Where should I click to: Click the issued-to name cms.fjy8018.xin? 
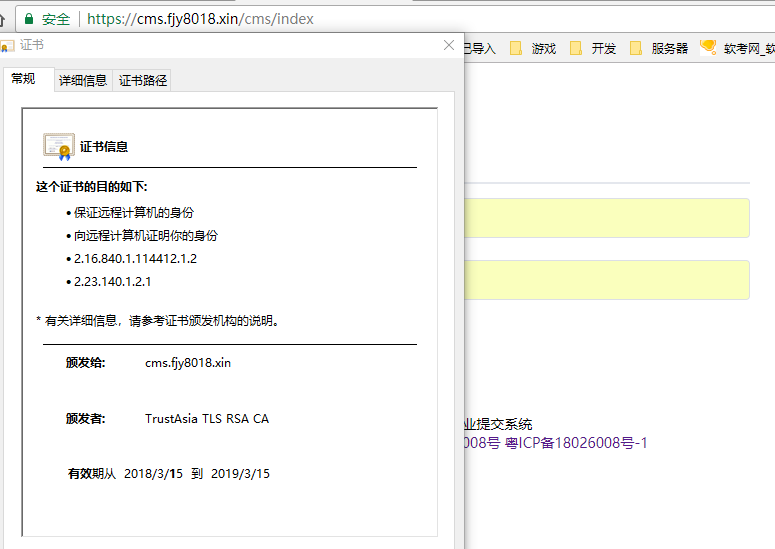pos(188,363)
